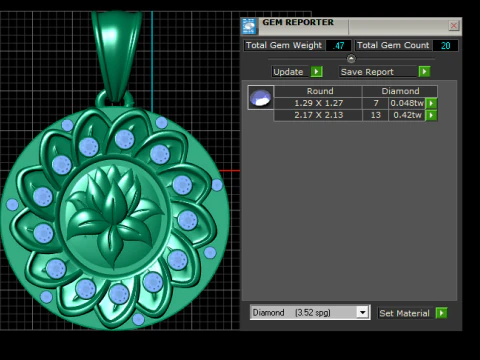Viewport: 480px width, 360px height.
Task: Click the 0.048tw weight cell
Action: pos(407,103)
